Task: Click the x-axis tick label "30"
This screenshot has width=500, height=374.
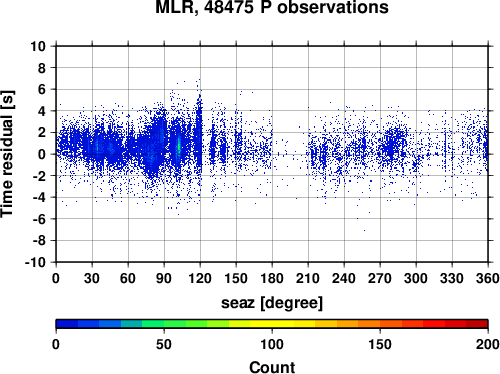Action: coord(92,278)
